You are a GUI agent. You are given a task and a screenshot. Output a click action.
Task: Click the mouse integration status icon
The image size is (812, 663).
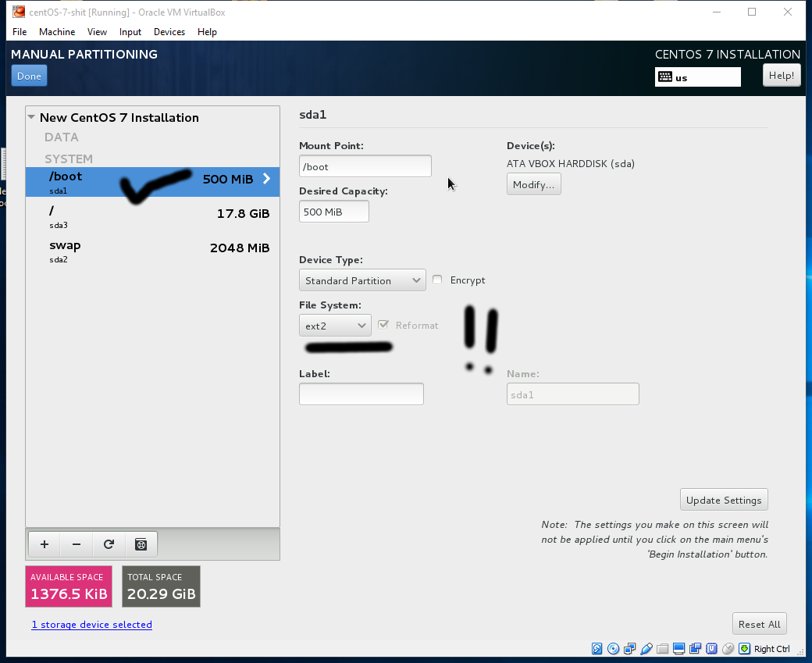pos(728,648)
